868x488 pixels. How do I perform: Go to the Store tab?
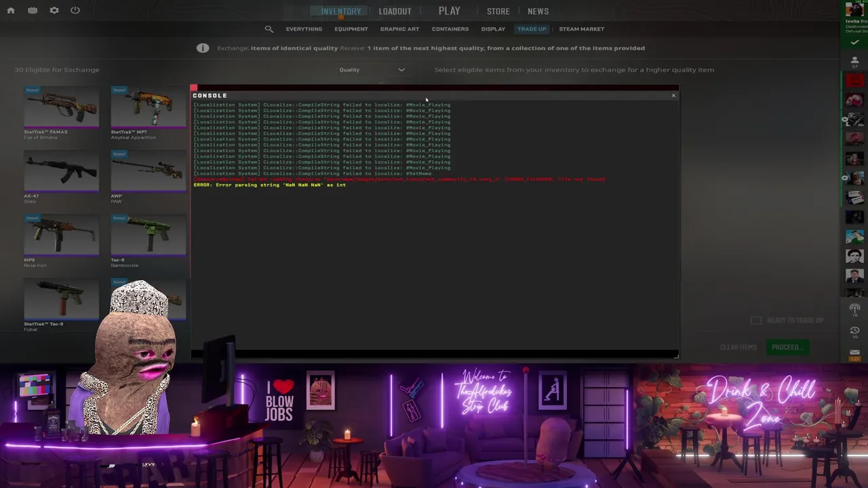pos(498,12)
